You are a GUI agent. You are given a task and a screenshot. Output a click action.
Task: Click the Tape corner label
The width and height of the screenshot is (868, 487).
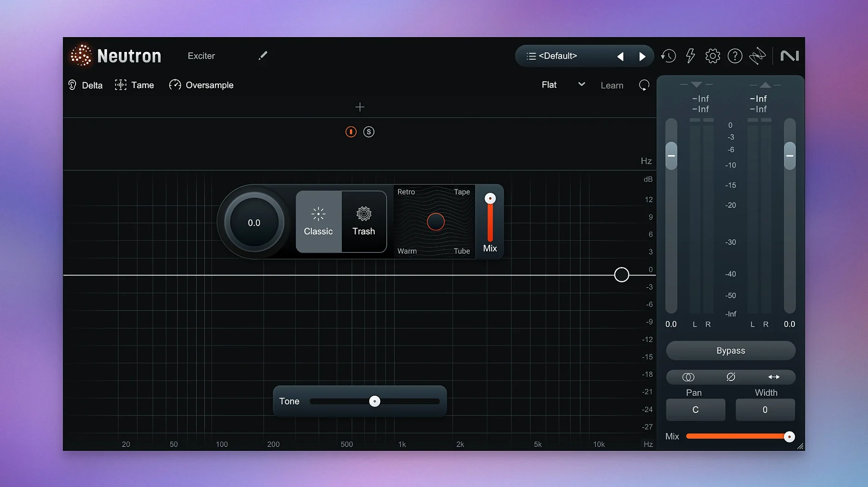[x=462, y=192]
